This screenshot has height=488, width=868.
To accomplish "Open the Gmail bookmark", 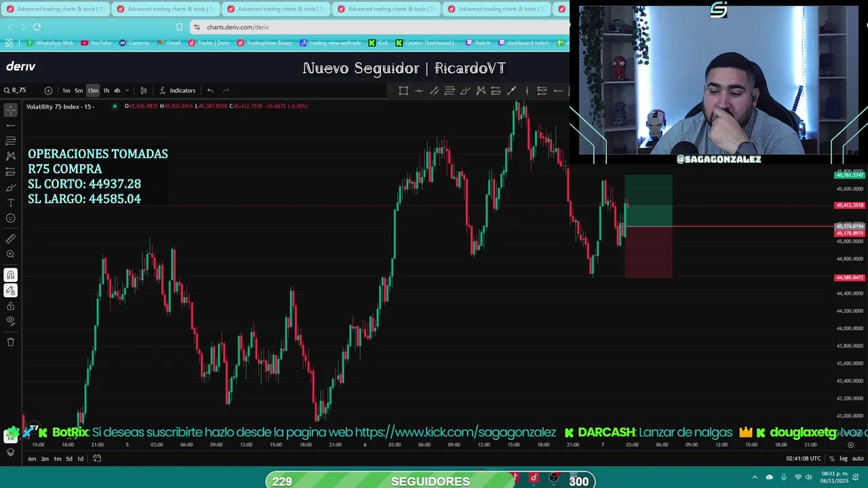I will coord(169,43).
